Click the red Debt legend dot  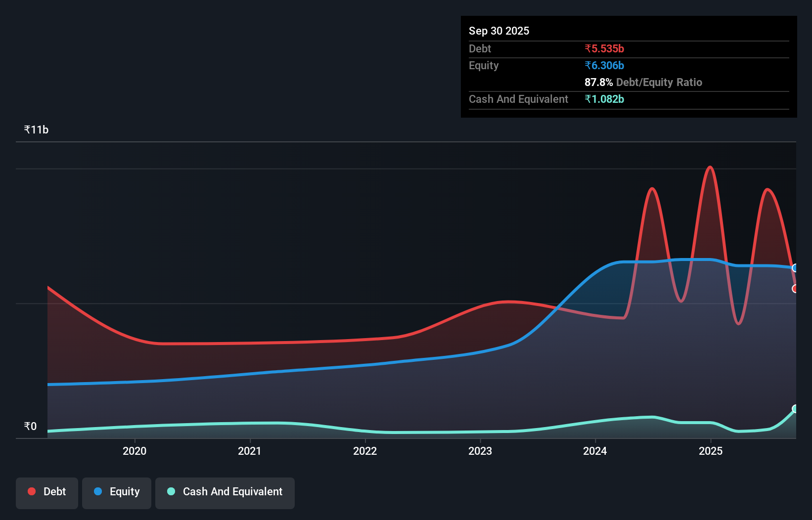point(31,491)
